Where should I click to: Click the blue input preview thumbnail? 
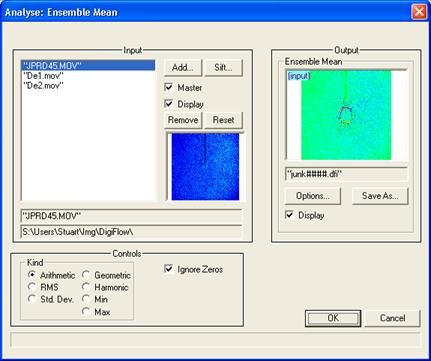[x=205, y=167]
